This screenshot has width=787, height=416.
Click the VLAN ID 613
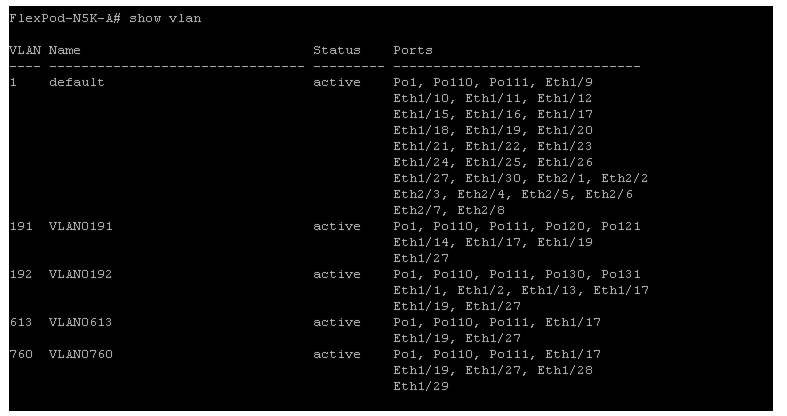click(21, 322)
